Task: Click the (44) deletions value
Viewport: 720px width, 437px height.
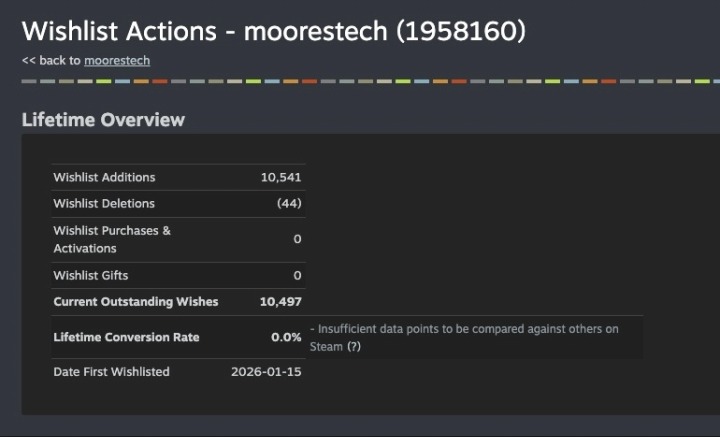Action: click(x=289, y=204)
